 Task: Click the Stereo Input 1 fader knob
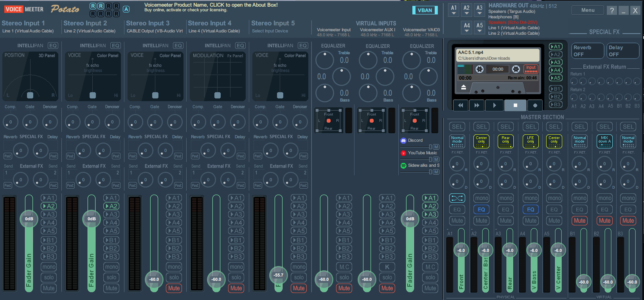[29, 219]
